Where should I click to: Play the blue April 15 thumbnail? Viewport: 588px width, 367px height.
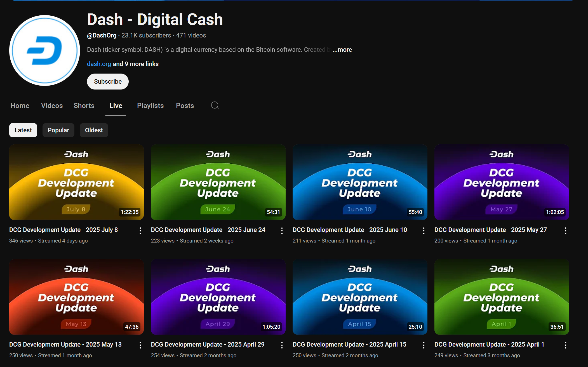coord(360,297)
